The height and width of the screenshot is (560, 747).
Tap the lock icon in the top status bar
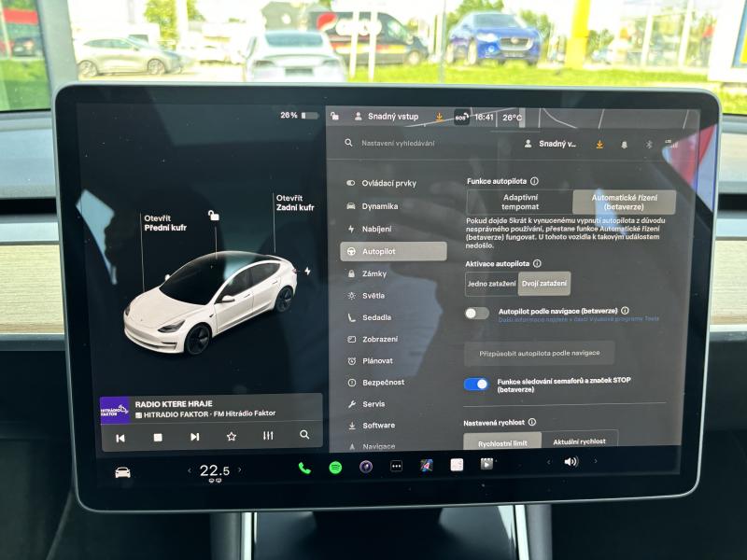pyautogui.click(x=335, y=116)
